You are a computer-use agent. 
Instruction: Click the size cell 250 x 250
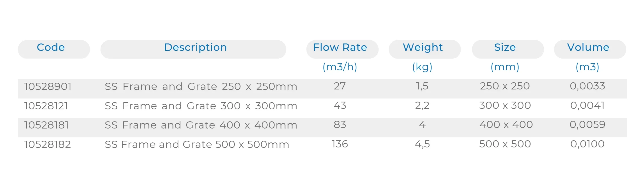(x=505, y=86)
